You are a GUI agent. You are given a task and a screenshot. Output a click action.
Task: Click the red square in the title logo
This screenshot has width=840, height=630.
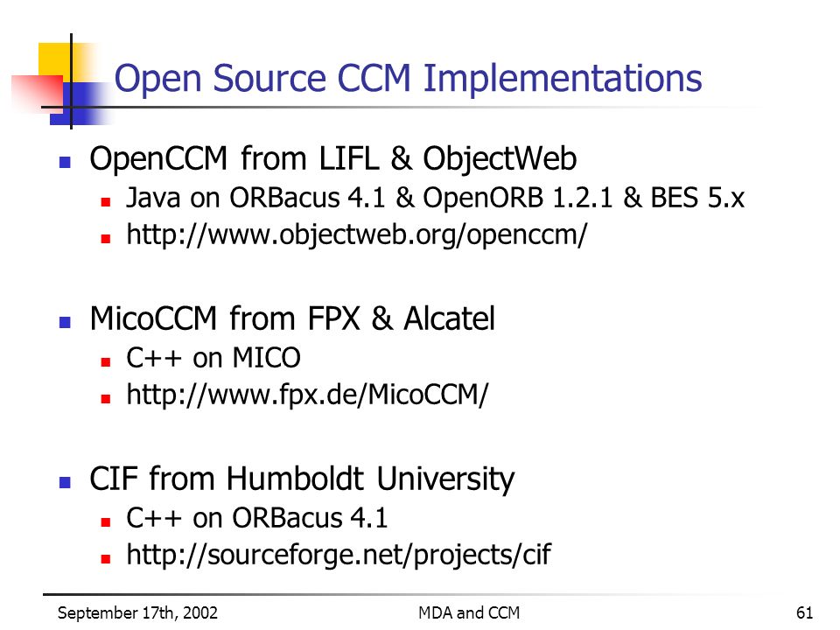(x=38, y=92)
